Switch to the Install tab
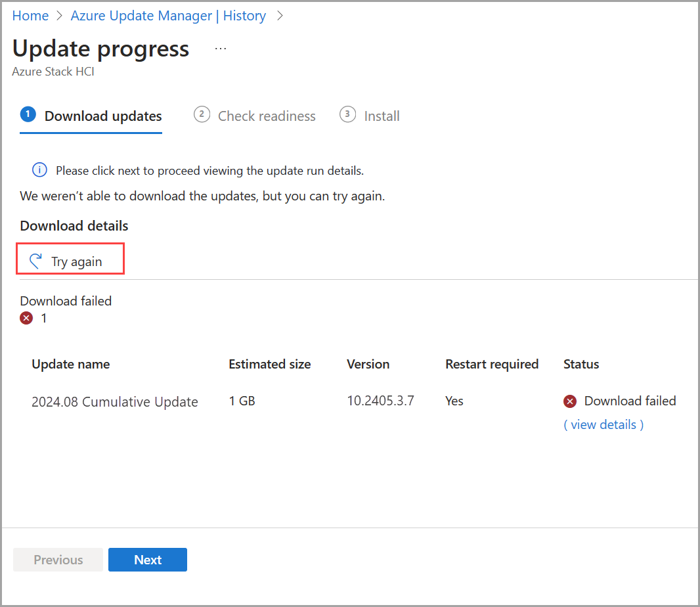The height and width of the screenshot is (607, 700). pos(369,116)
